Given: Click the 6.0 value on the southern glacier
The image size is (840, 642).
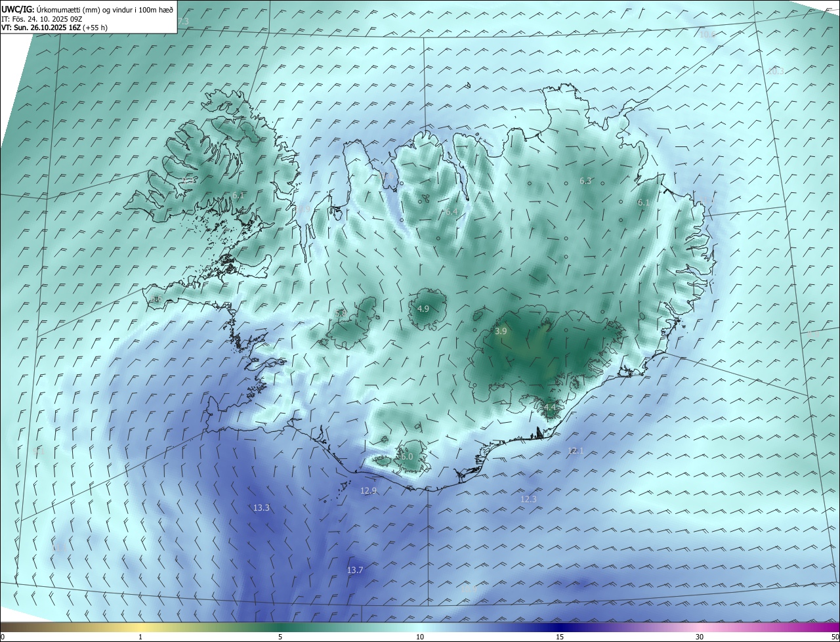Looking at the screenshot, I should coord(406,456).
